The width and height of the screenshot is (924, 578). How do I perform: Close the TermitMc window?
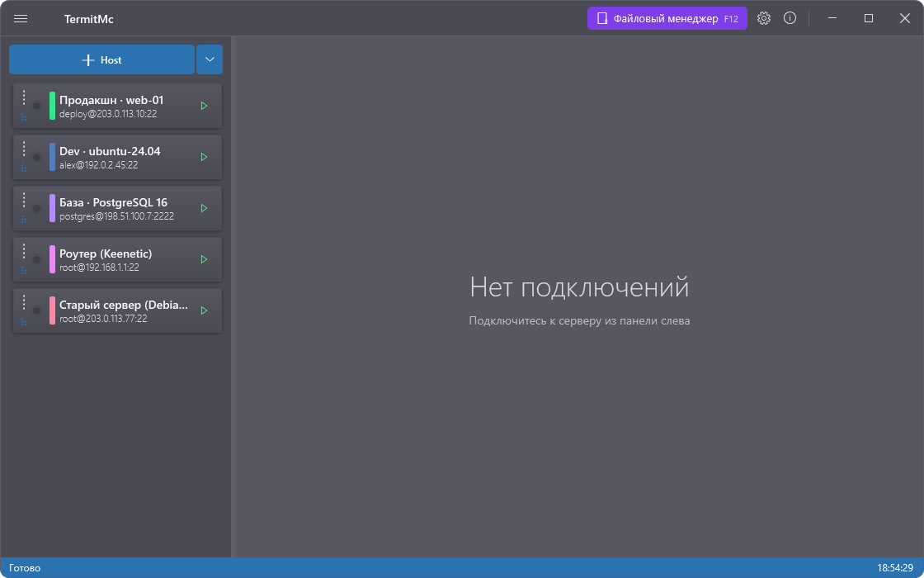(904, 18)
